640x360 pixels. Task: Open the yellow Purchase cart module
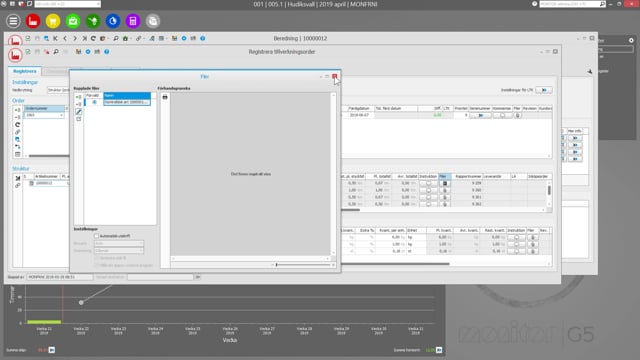(53, 21)
